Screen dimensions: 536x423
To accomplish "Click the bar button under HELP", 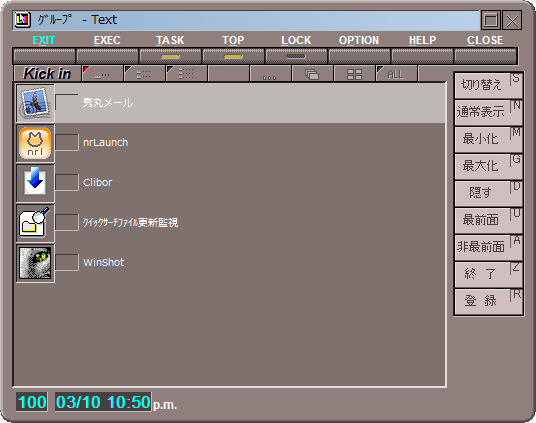I will click(x=423, y=56).
